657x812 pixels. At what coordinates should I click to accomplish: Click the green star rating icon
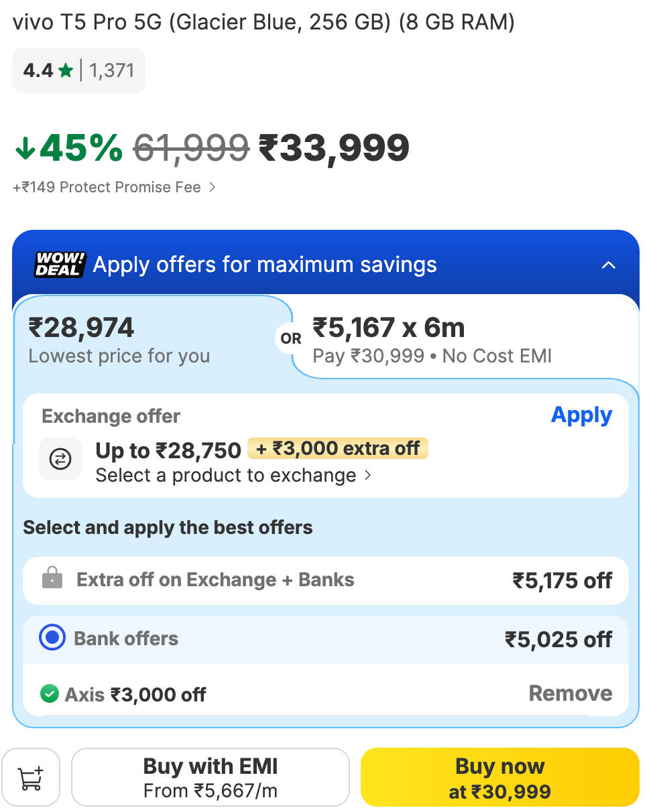(x=65, y=70)
